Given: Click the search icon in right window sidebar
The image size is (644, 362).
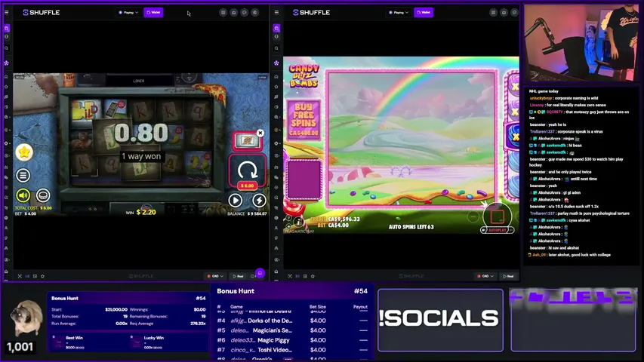Looking at the screenshot, I should [276, 48].
